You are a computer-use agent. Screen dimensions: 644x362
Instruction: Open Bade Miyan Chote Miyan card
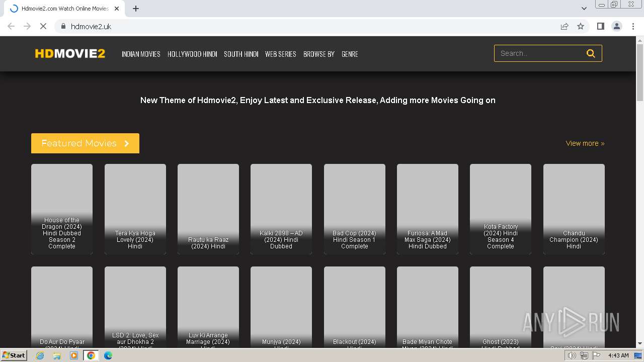(428, 307)
